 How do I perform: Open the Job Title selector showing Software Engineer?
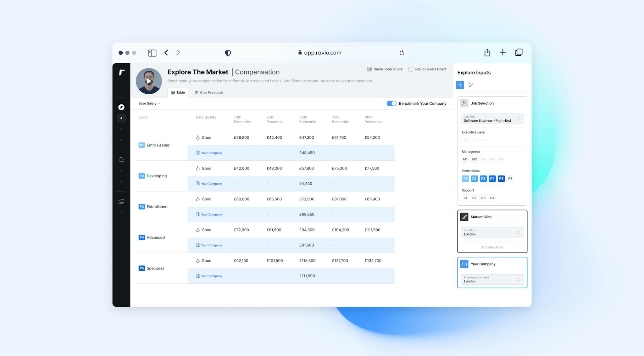click(492, 119)
